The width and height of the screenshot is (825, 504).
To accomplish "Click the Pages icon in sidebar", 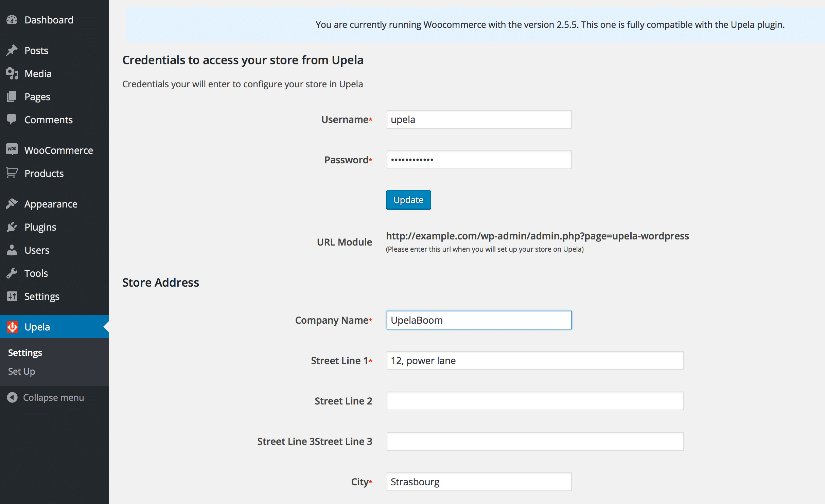I will coord(12,96).
